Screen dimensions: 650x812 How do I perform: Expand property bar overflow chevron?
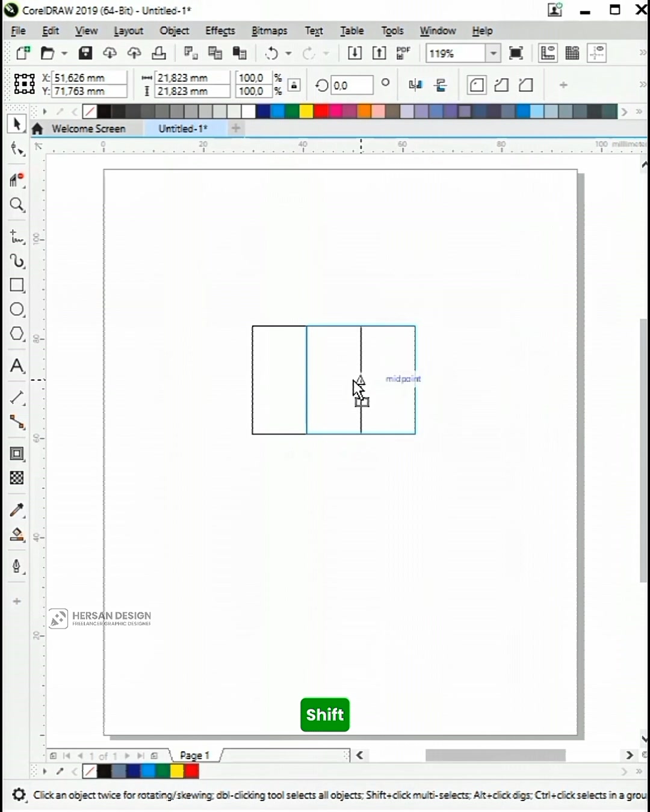[x=642, y=85]
